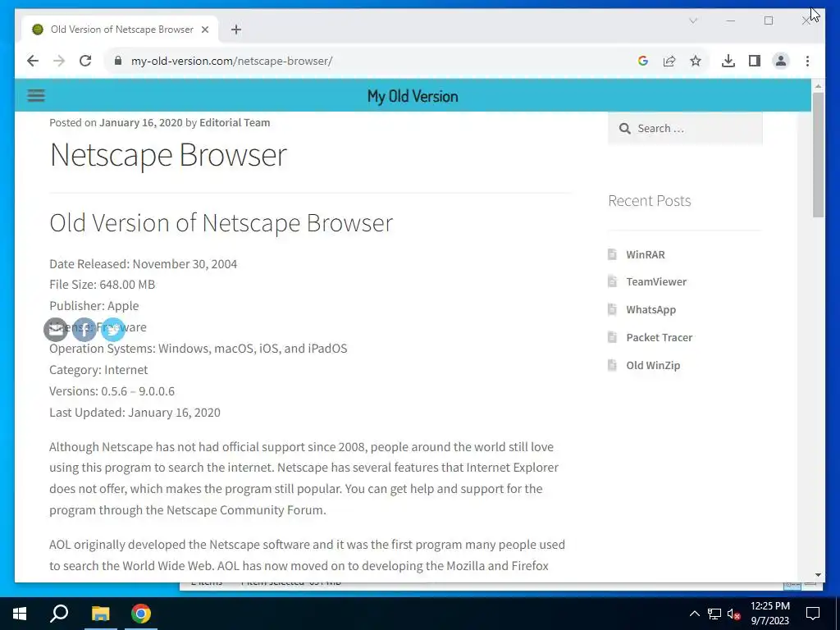The height and width of the screenshot is (630, 840).
Task: Click 'File Size: 648.00 MB' text
Action: [103, 285]
